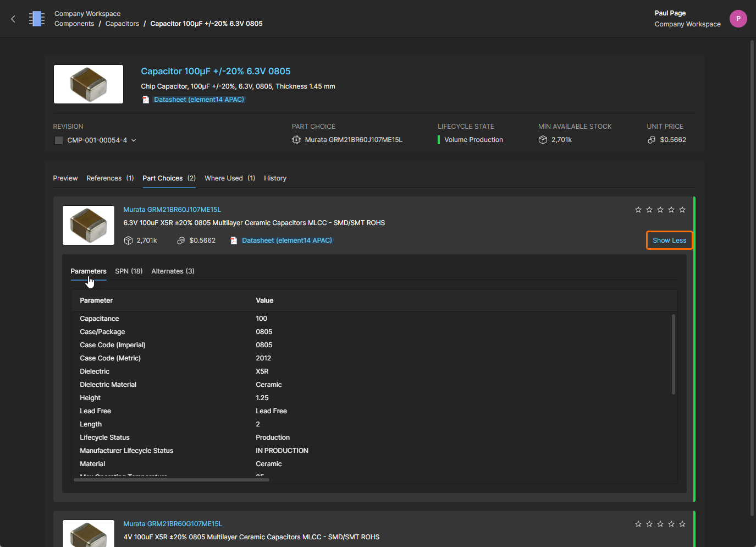Rate GRM21BR60J107ME15L five stars
756x547 pixels.
pos(682,210)
